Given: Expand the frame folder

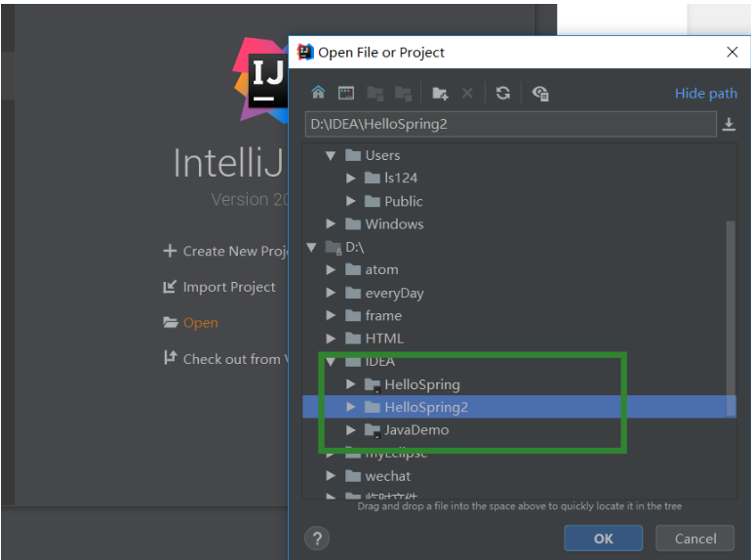Looking at the screenshot, I should click(x=330, y=315).
